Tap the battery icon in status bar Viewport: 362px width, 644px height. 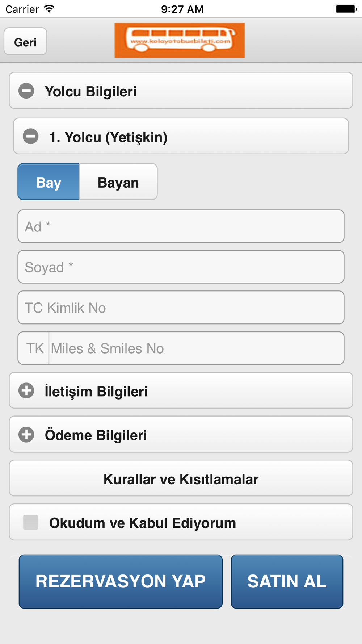[x=346, y=9]
